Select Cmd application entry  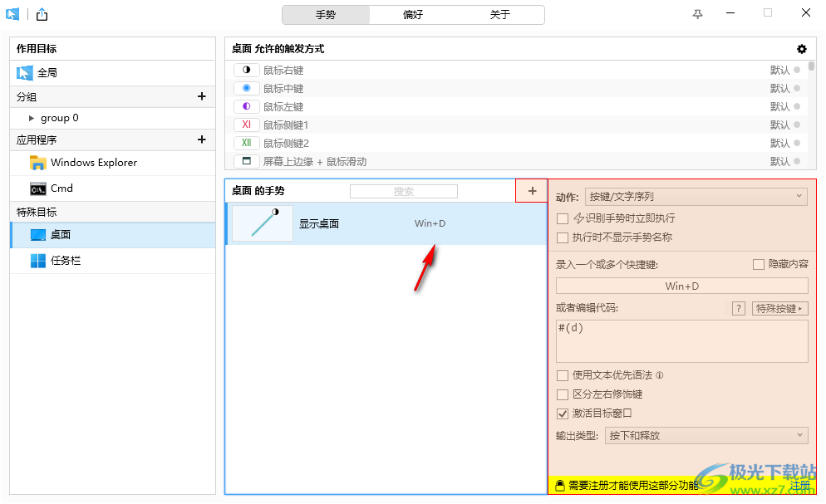[112, 188]
